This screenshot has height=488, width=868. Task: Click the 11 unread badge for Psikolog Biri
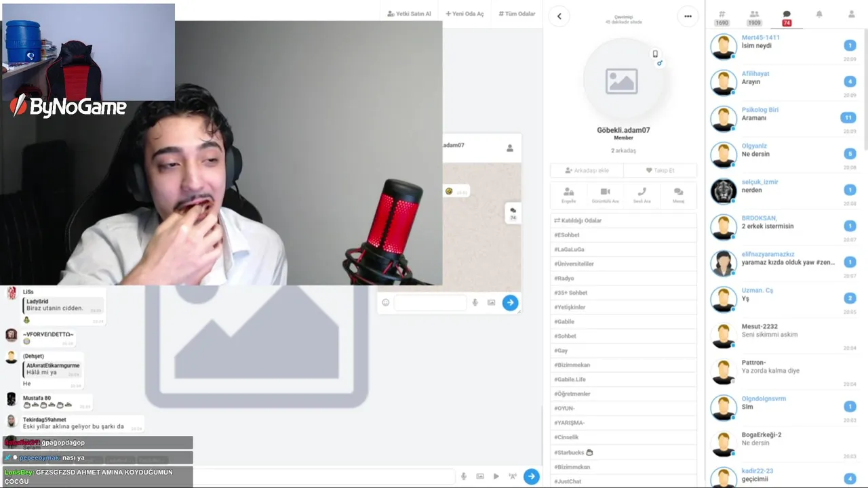coord(848,117)
